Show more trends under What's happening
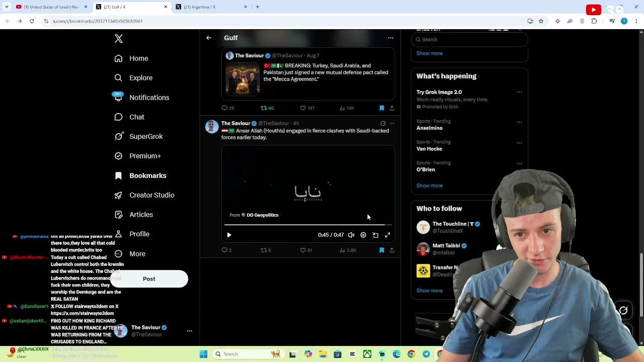 (x=430, y=186)
